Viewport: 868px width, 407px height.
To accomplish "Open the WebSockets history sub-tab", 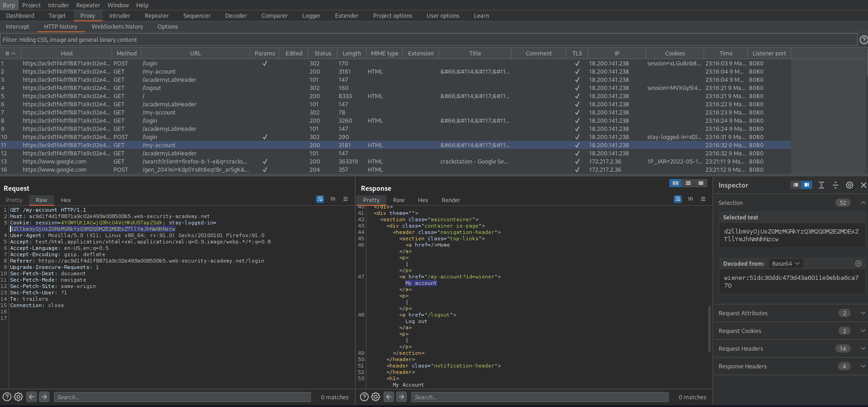I will (117, 26).
